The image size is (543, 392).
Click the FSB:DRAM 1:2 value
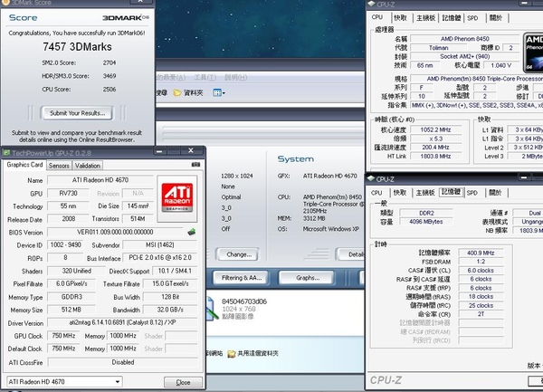481,262
